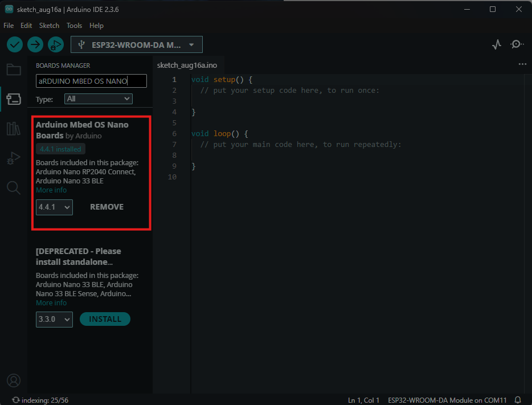Open the 4.4.1 version dropdown

coord(54,207)
